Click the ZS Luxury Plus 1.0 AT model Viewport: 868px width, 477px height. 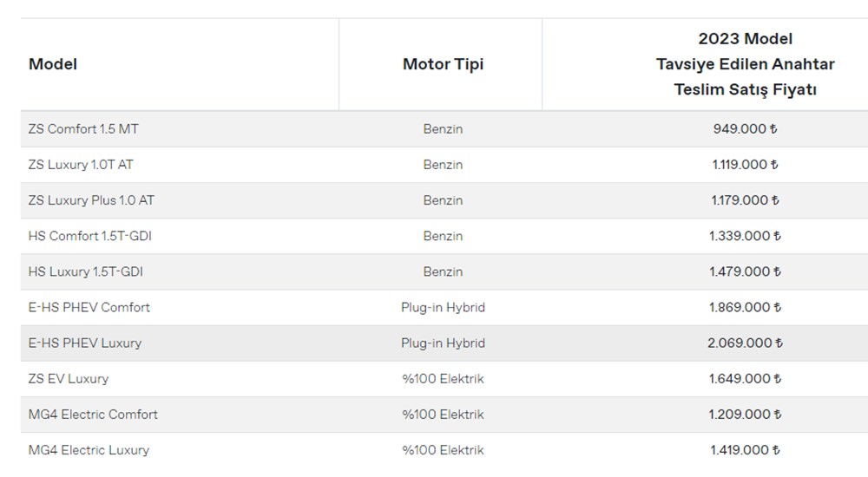click(x=91, y=200)
